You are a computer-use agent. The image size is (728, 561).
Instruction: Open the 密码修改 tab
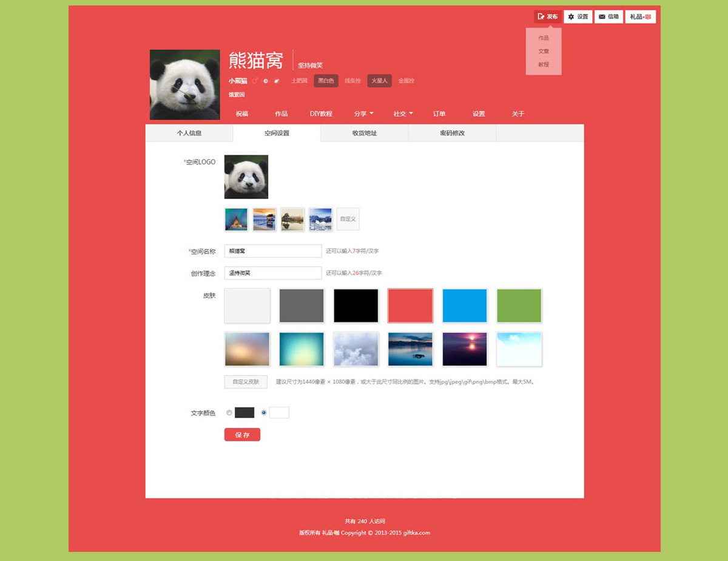(x=452, y=133)
